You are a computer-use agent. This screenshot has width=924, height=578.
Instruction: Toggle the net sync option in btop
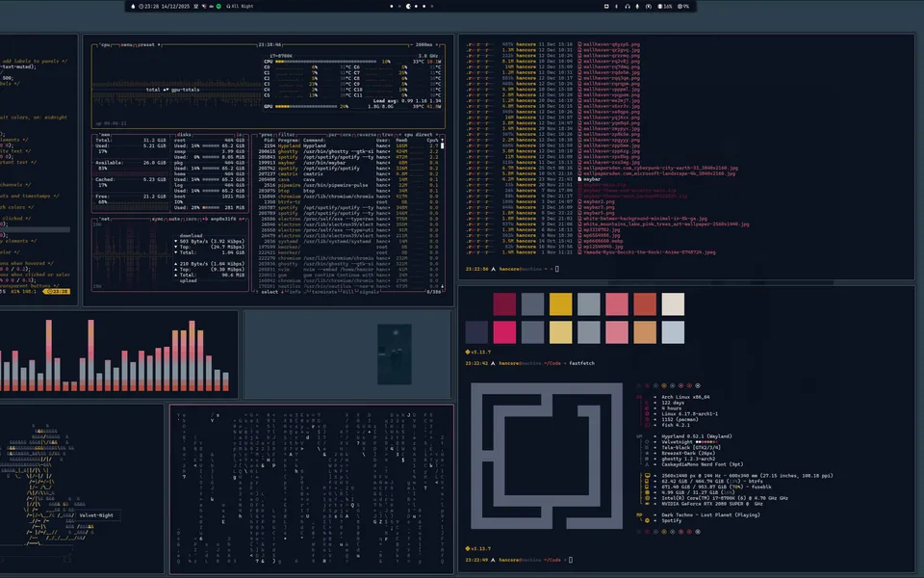[157, 219]
